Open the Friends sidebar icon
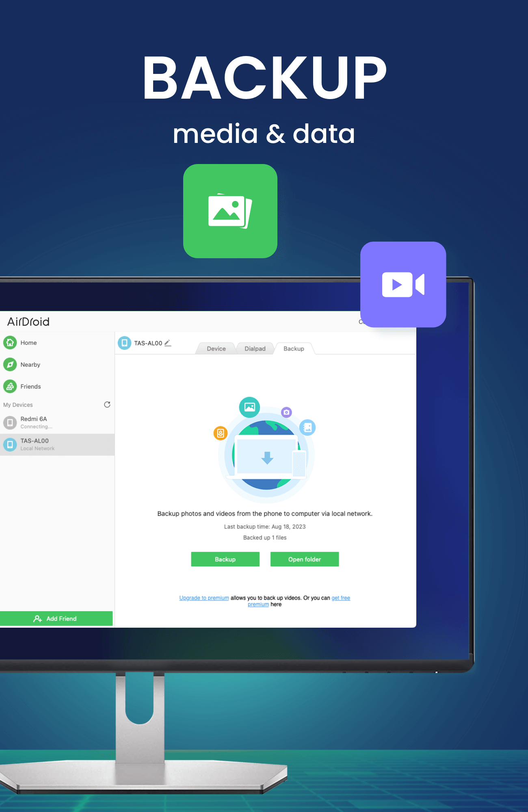 (10, 387)
